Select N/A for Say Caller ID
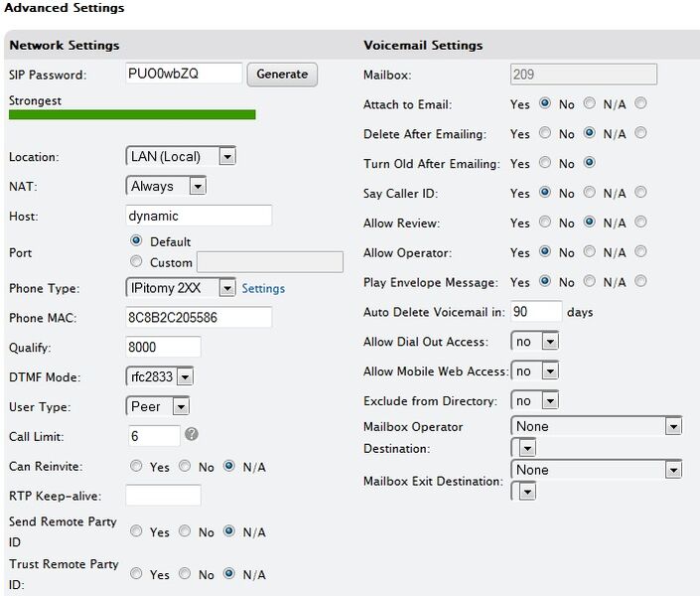 point(640,194)
